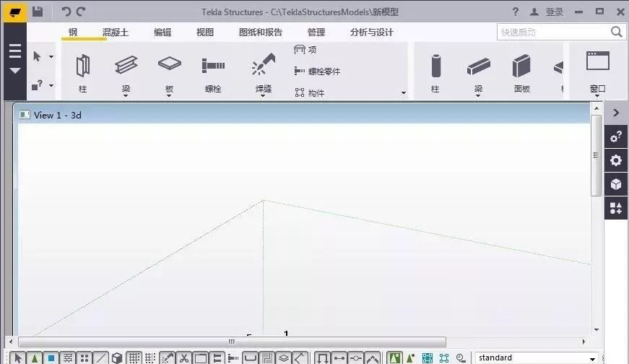Toggle the select-all arrow switch in bottom toolbar

click(x=19, y=358)
